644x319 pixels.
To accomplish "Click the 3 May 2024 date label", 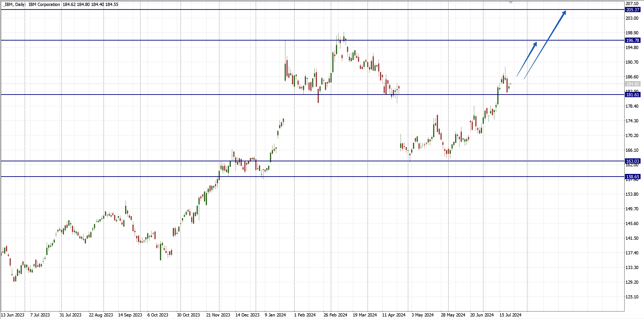I will 423,315.
